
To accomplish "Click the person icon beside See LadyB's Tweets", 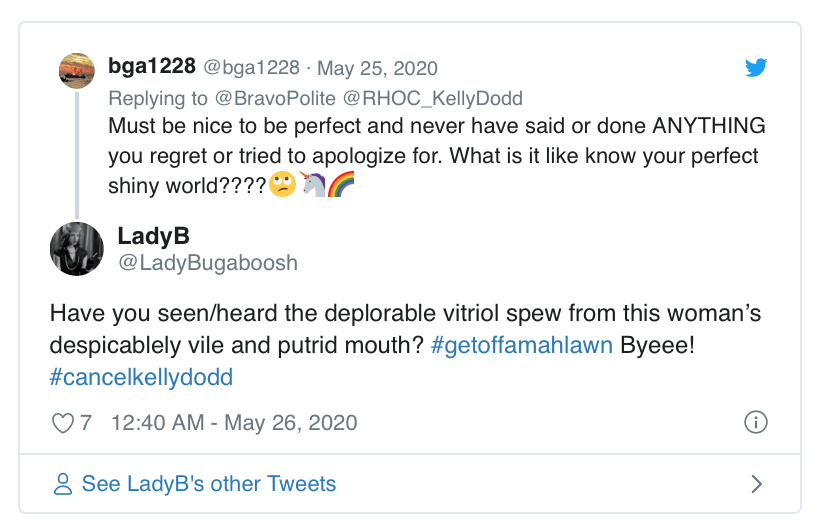I will (63, 485).
